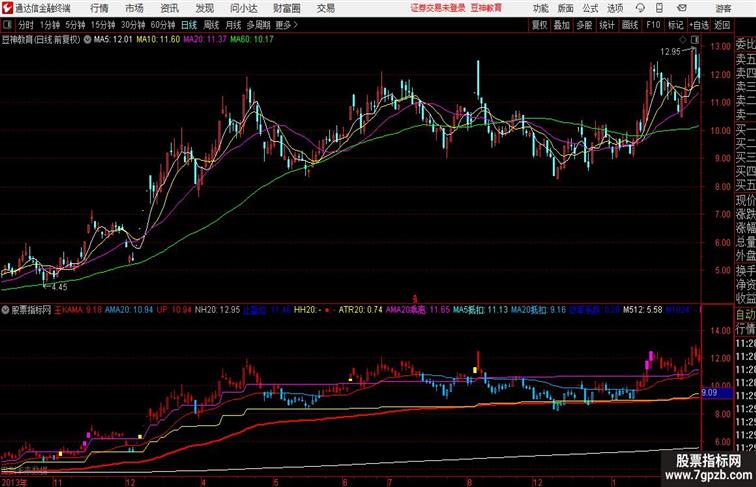Click the 豆神教育 stock name in title bar
The width and height of the screenshot is (756, 487).
[x=486, y=8]
